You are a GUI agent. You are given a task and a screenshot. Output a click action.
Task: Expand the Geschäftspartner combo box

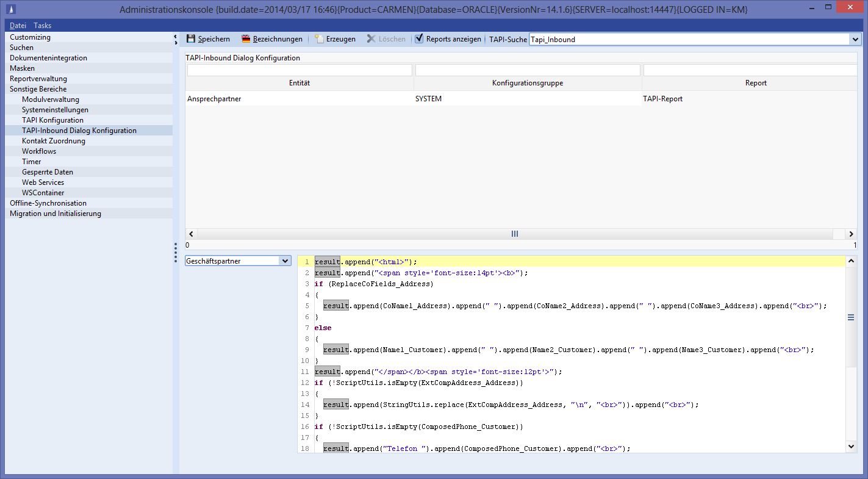pos(284,261)
